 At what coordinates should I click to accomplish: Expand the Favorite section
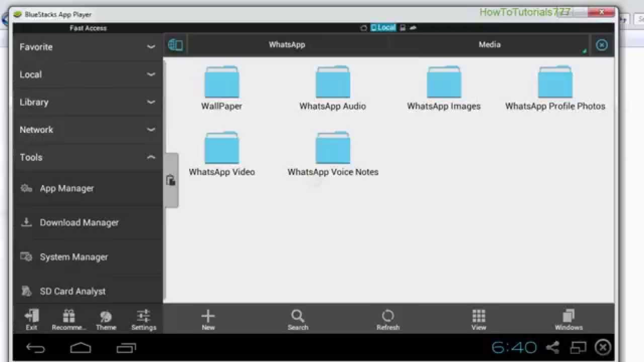[88, 47]
